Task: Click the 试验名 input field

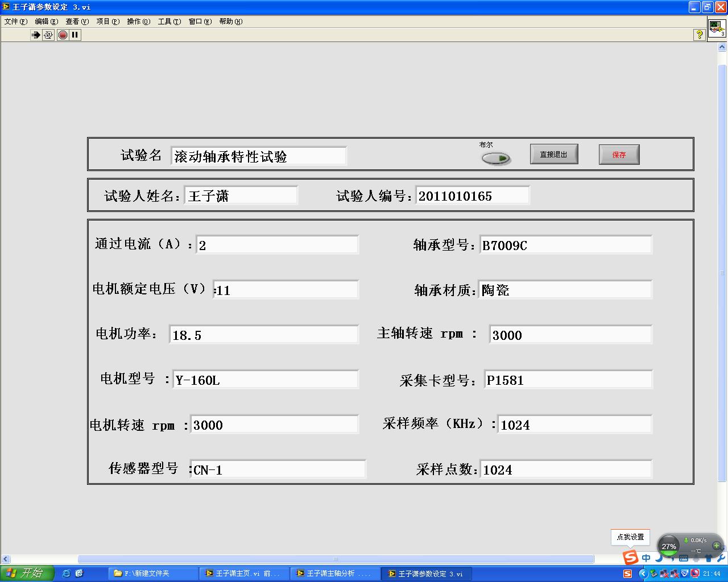Action: click(259, 156)
